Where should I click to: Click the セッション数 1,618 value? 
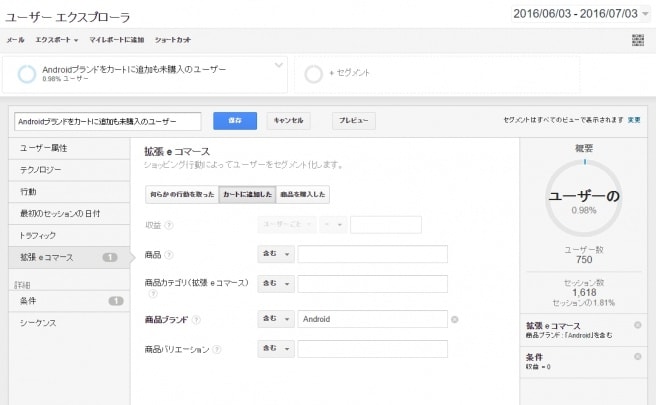(x=584, y=292)
